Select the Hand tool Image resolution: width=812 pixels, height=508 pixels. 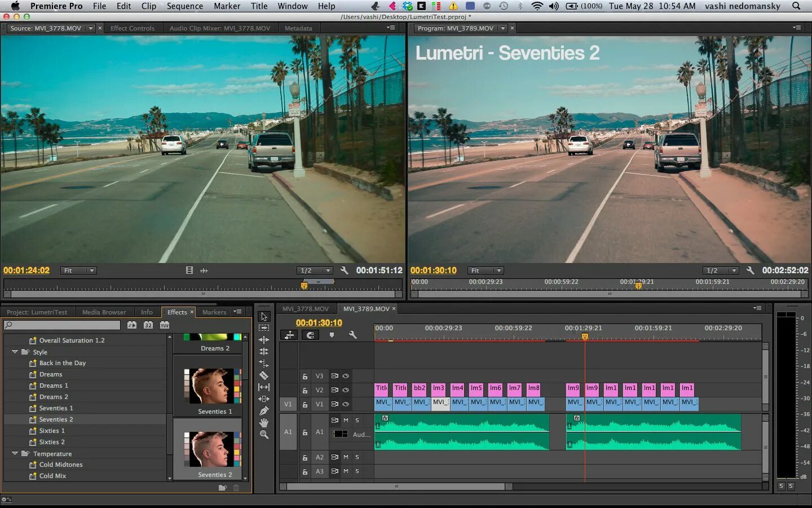[263, 423]
